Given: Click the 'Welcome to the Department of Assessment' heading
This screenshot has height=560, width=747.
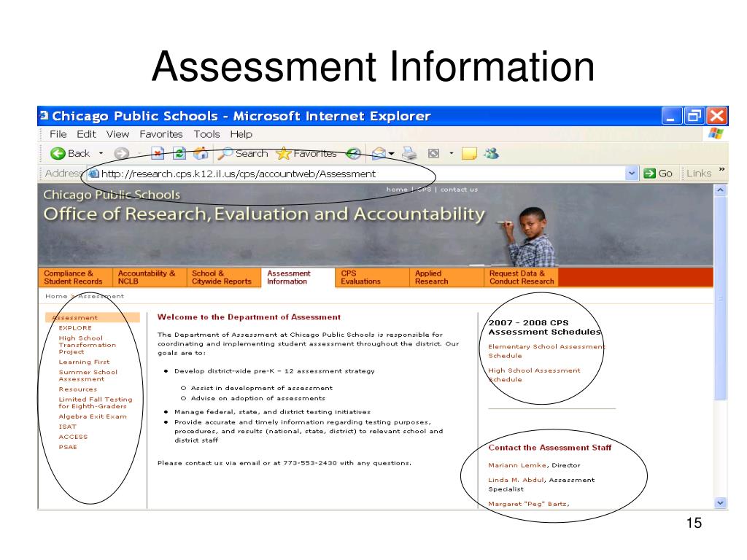Looking at the screenshot, I should coord(249,317).
